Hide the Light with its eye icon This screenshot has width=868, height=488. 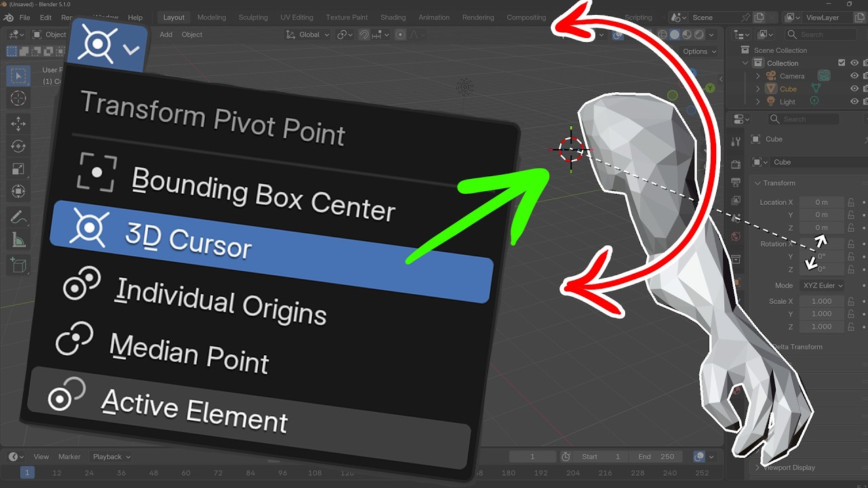[854, 101]
